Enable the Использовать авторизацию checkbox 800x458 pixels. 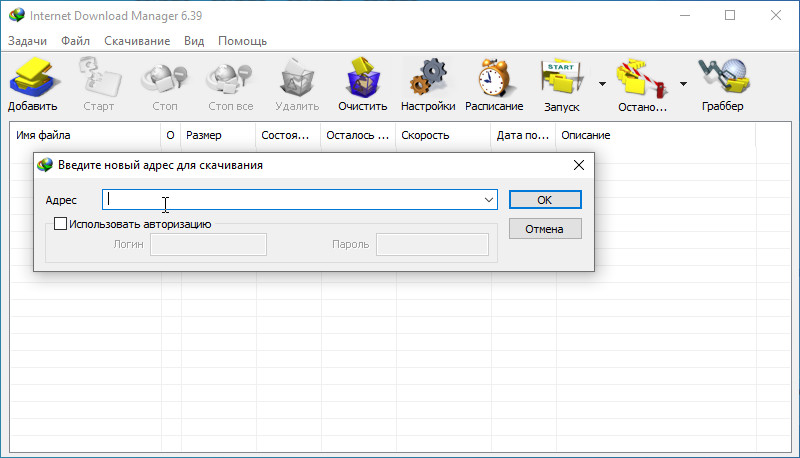pyautogui.click(x=61, y=224)
